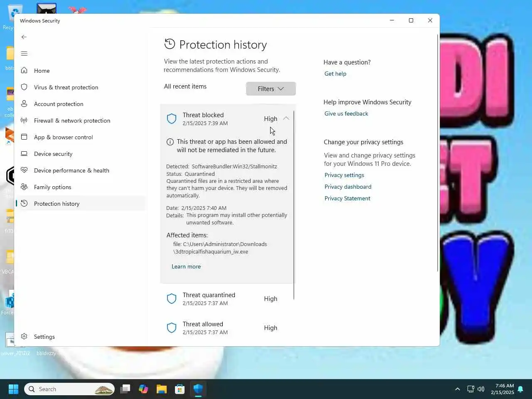Click the "All recent items" label
The height and width of the screenshot is (399, 532).
point(185,86)
